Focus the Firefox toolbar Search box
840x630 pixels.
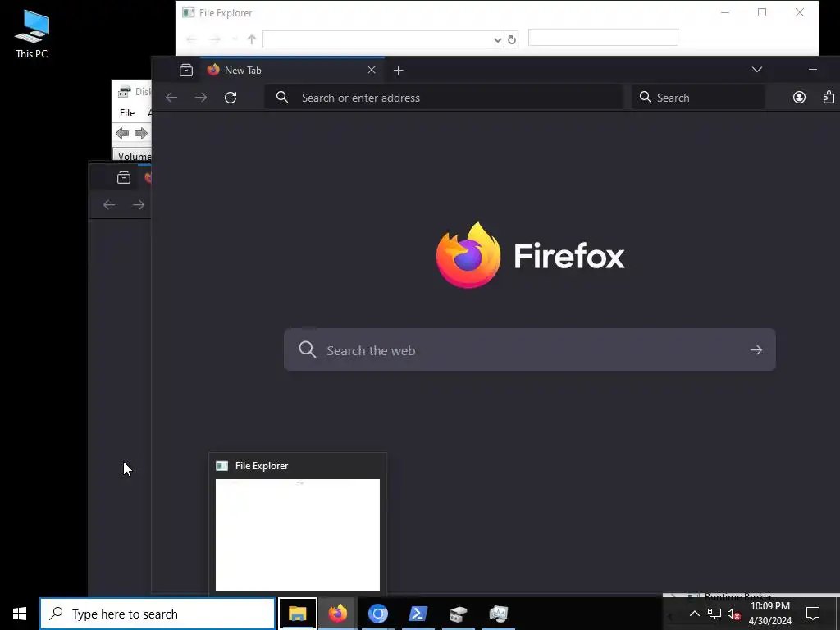pyautogui.click(x=699, y=98)
